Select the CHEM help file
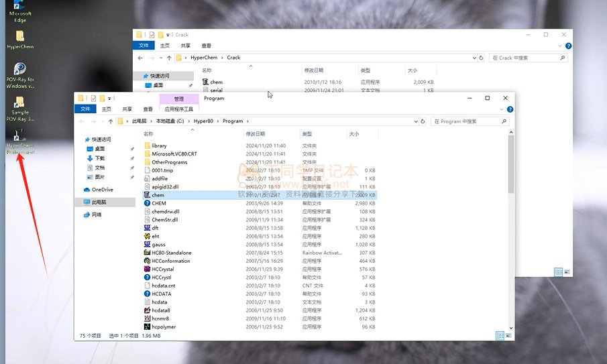 pos(159,203)
